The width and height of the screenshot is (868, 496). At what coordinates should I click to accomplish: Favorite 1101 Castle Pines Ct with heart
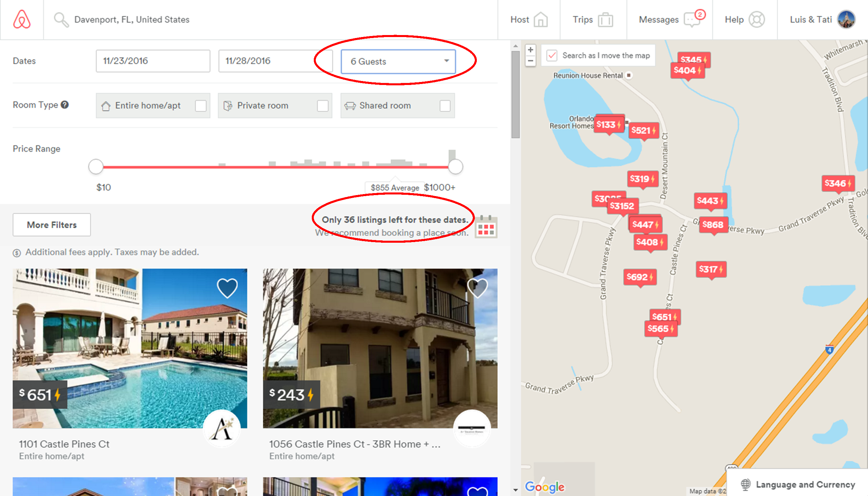pos(227,288)
